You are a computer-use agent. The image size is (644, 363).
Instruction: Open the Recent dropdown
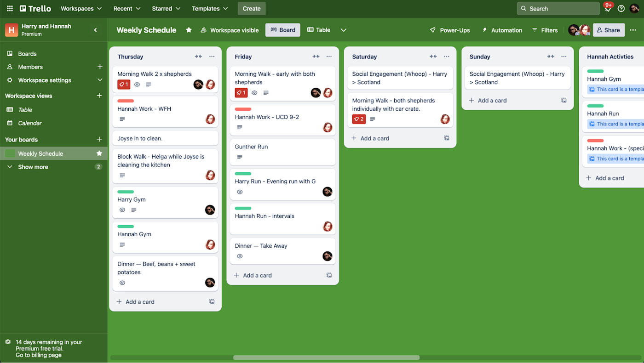point(127,8)
